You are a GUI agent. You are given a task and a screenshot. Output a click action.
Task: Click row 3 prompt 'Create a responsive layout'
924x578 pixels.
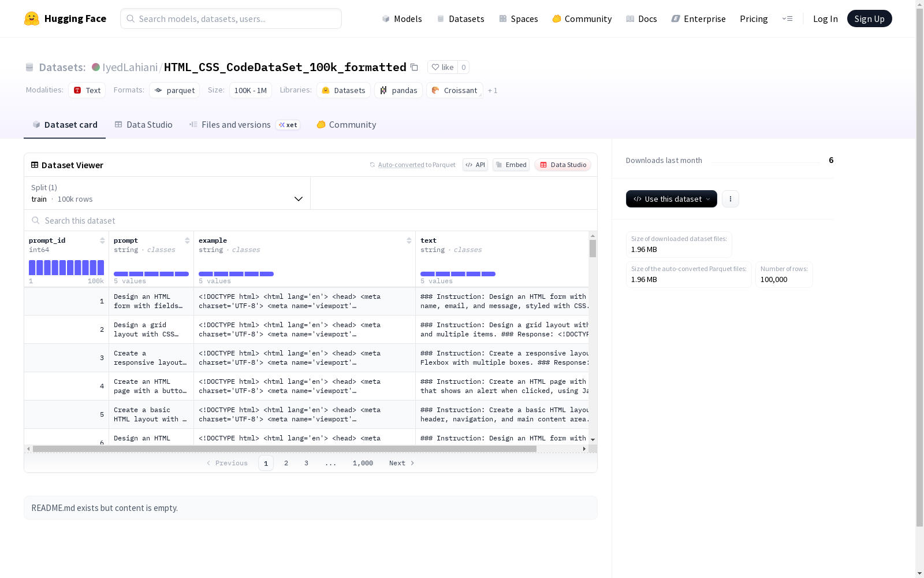[x=151, y=358]
